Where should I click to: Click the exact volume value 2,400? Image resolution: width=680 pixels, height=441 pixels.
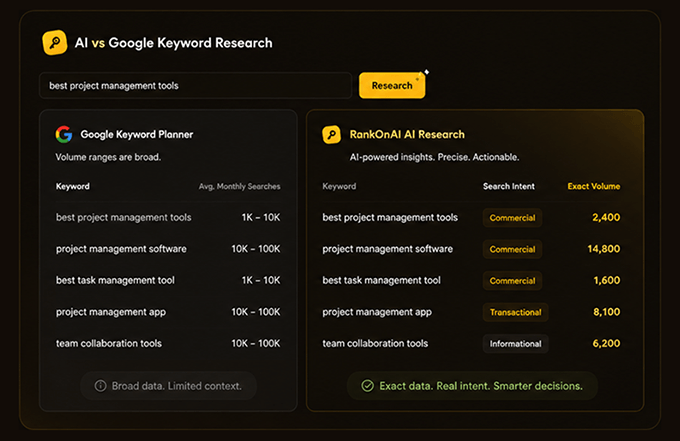click(x=606, y=217)
